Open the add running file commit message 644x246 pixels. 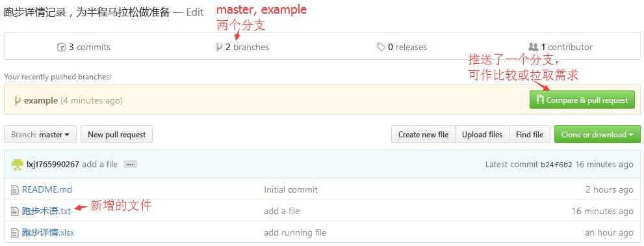pos(295,233)
